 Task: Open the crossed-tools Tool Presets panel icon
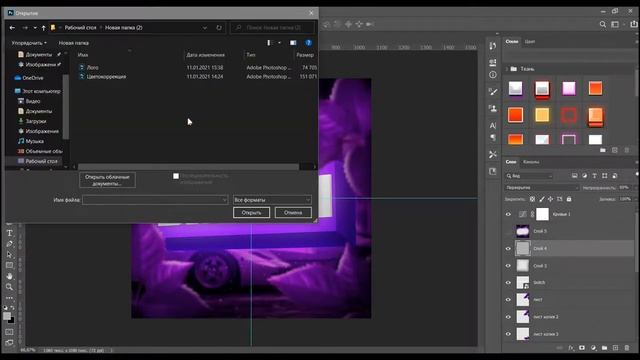(493, 154)
